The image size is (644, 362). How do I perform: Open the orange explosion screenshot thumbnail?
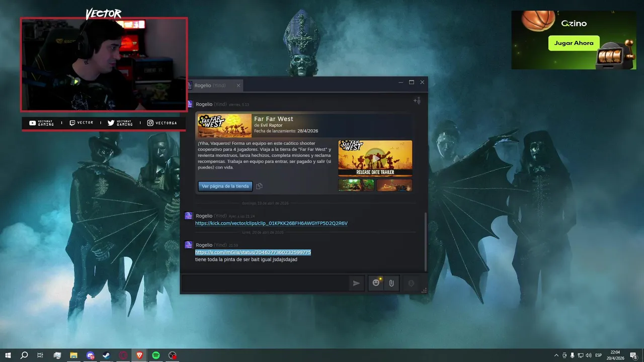(394, 185)
